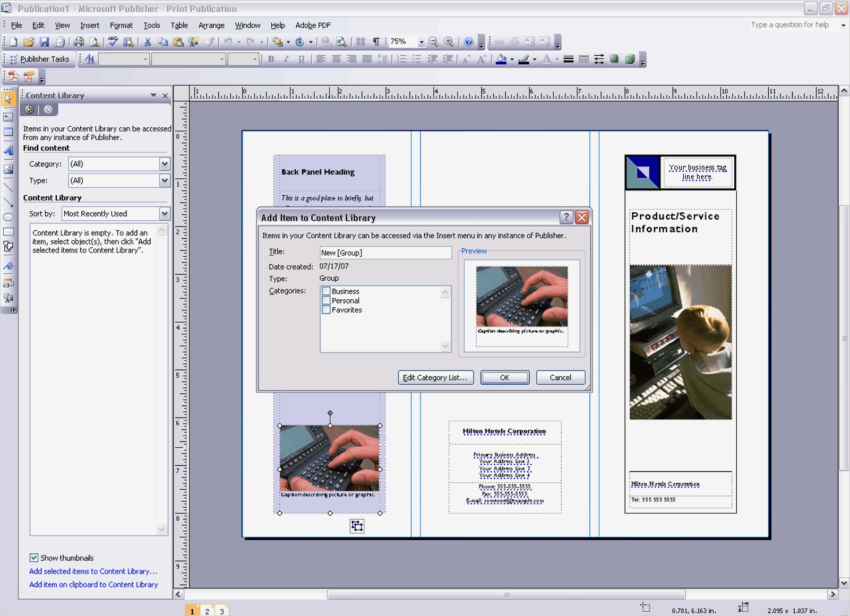Open the Arrange menu
This screenshot has height=616, width=850.
click(211, 25)
